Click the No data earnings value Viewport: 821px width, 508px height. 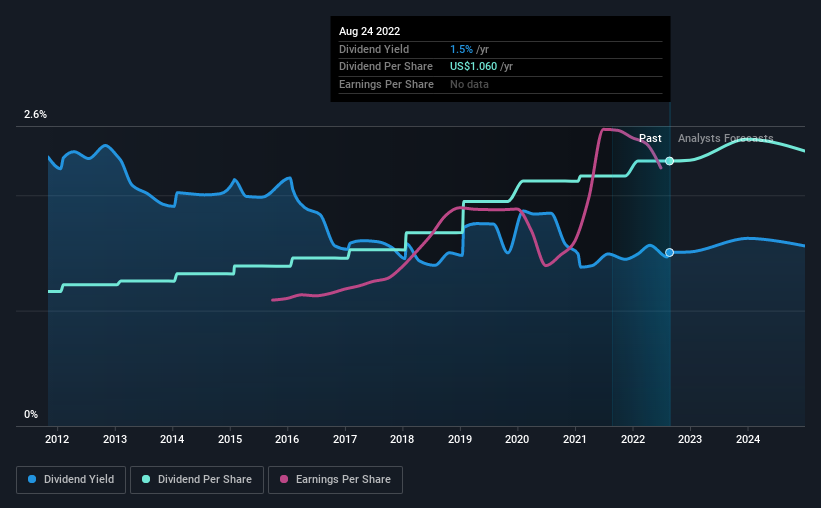(469, 84)
